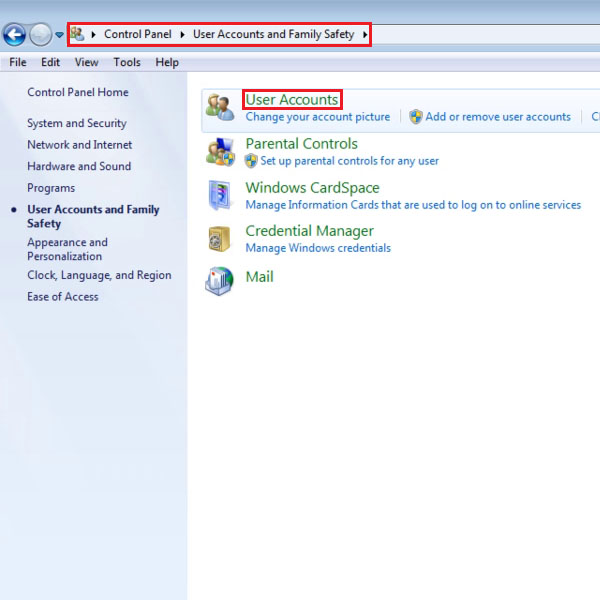The image size is (600, 600).
Task: Open Windows CardSpace heading link
Action: (x=312, y=188)
